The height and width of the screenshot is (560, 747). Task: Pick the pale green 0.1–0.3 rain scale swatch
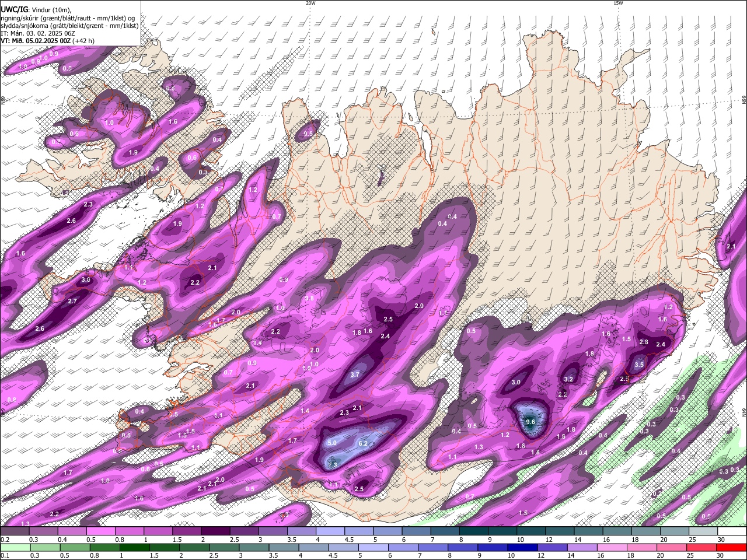tap(15, 547)
